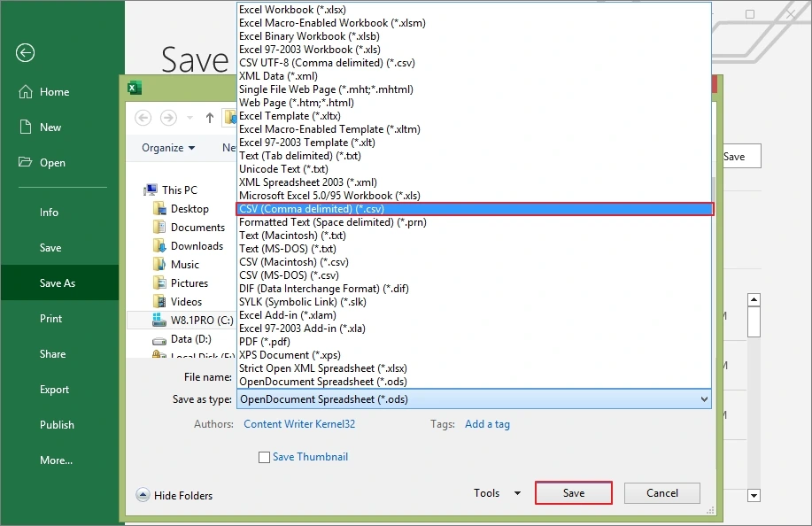812x526 pixels.
Task: Select Web Page (*.htm;*.html) format
Action: (x=474, y=103)
